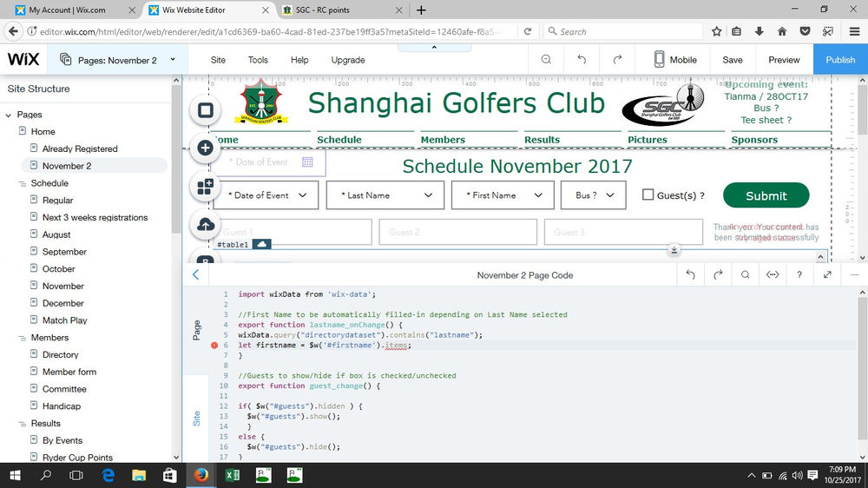Click the Shanghai Golfers Club crest logo

pyautogui.click(x=261, y=102)
